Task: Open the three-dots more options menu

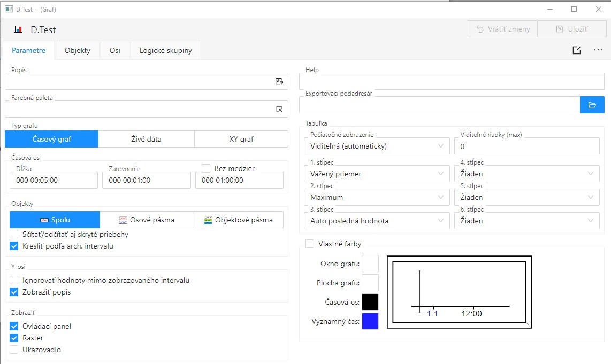Action: pos(598,50)
